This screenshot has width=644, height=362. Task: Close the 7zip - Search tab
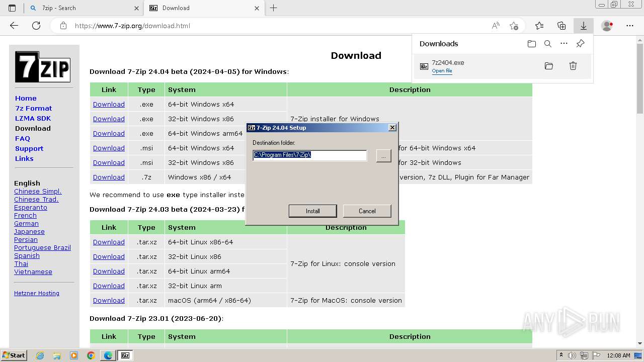136,8
